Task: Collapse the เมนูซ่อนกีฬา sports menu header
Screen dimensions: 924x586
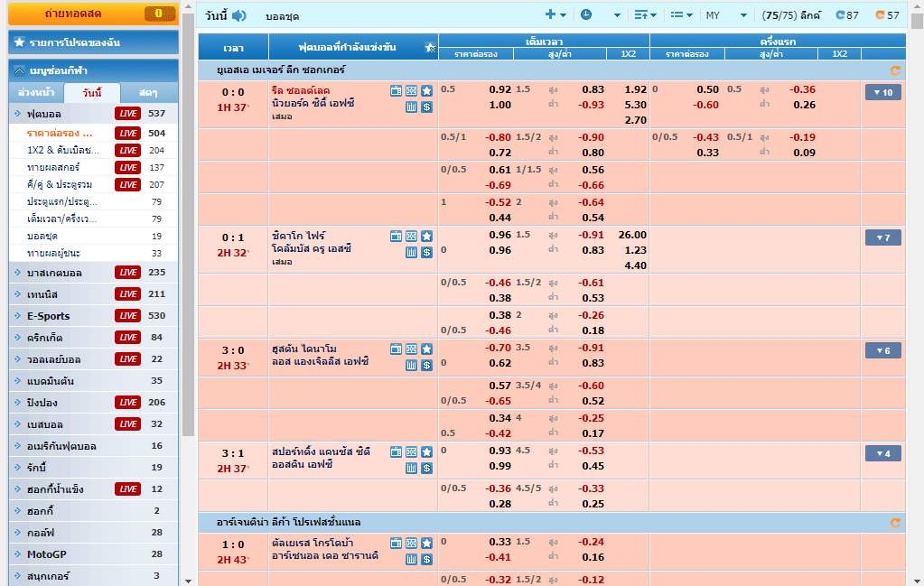Action: [94, 70]
